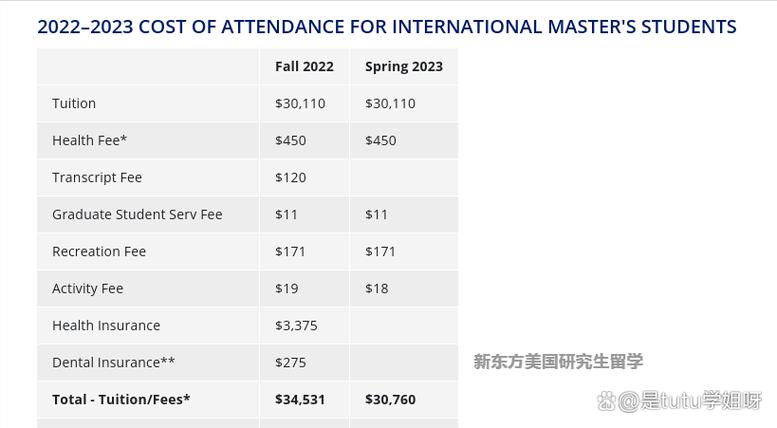Click the cost of attendance heading
The width and height of the screenshot is (777, 428).
(387, 27)
